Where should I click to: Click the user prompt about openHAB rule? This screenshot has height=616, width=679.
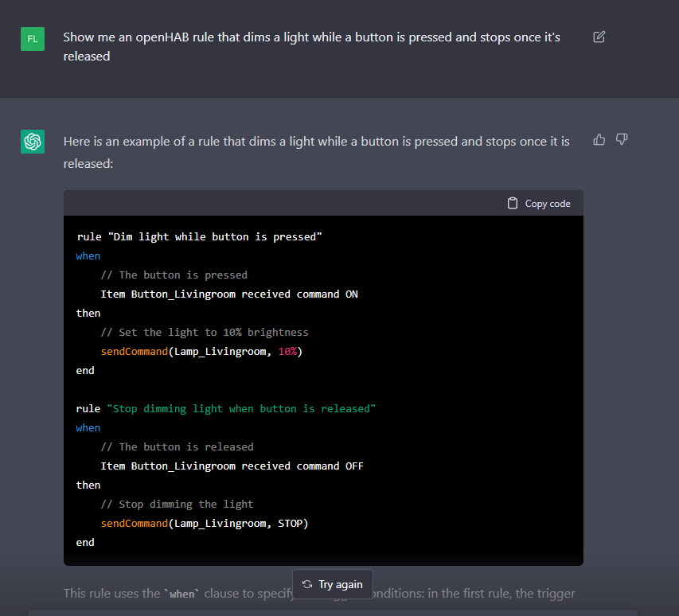click(x=312, y=47)
